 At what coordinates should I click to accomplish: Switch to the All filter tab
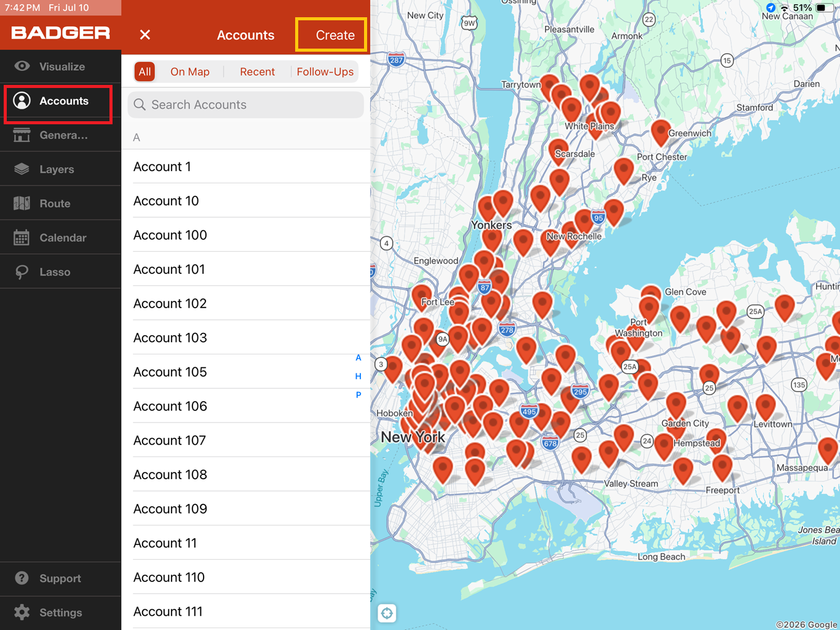pyautogui.click(x=145, y=71)
